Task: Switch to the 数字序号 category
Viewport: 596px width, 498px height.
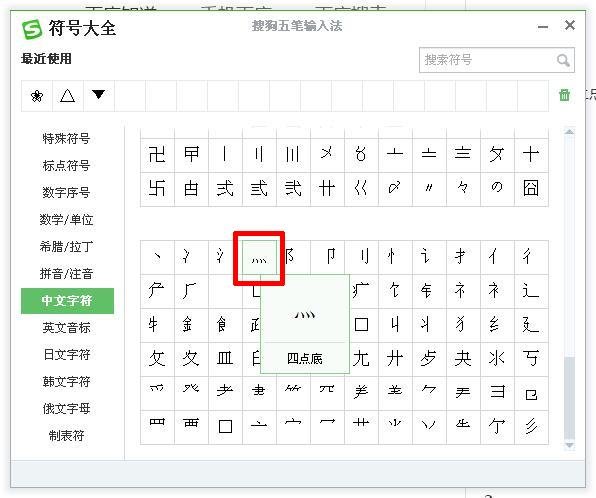Action: (67, 192)
